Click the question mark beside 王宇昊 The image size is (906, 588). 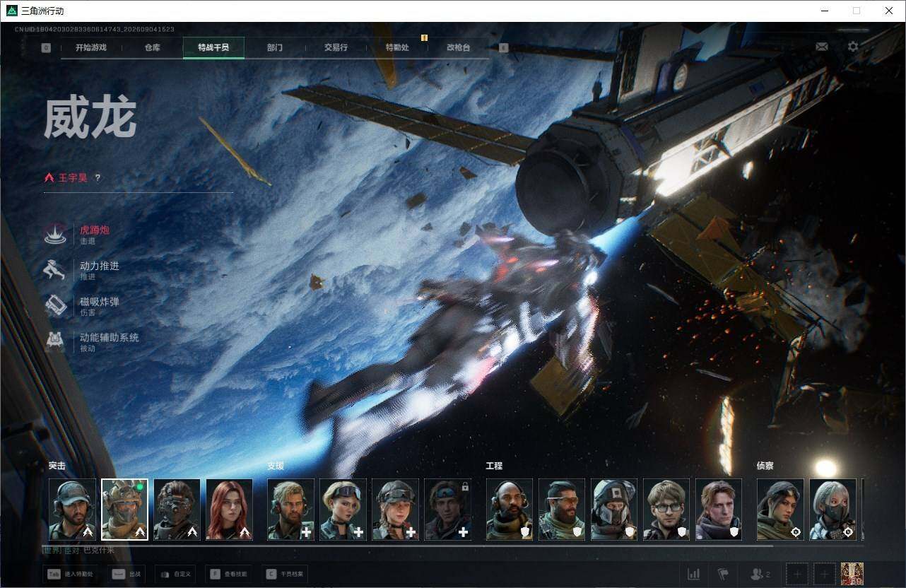point(98,178)
